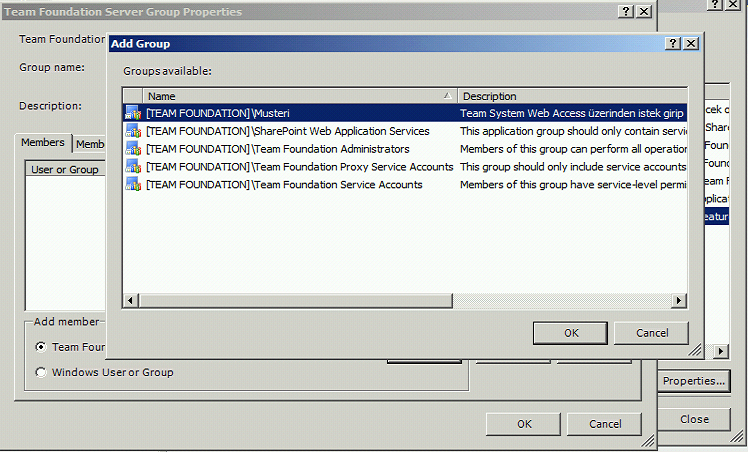Screen dimensions: 748x452
Task: Select [TEAM FOUNDATION]\Team Foundation Service Accounts row
Action: point(405,185)
